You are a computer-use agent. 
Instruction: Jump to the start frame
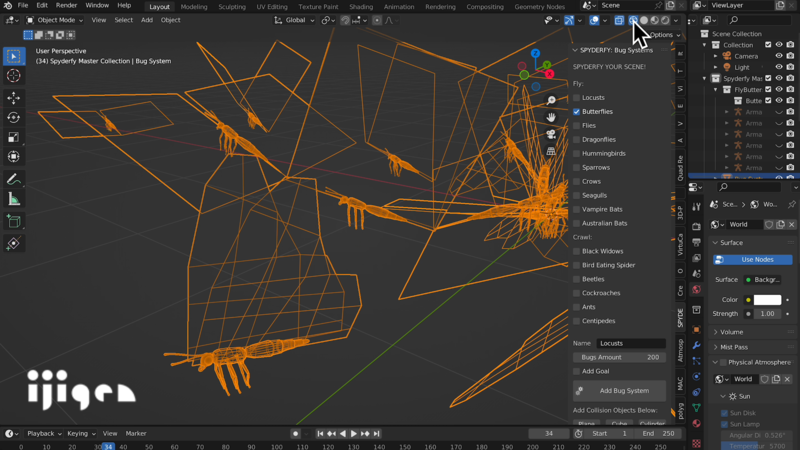point(320,434)
